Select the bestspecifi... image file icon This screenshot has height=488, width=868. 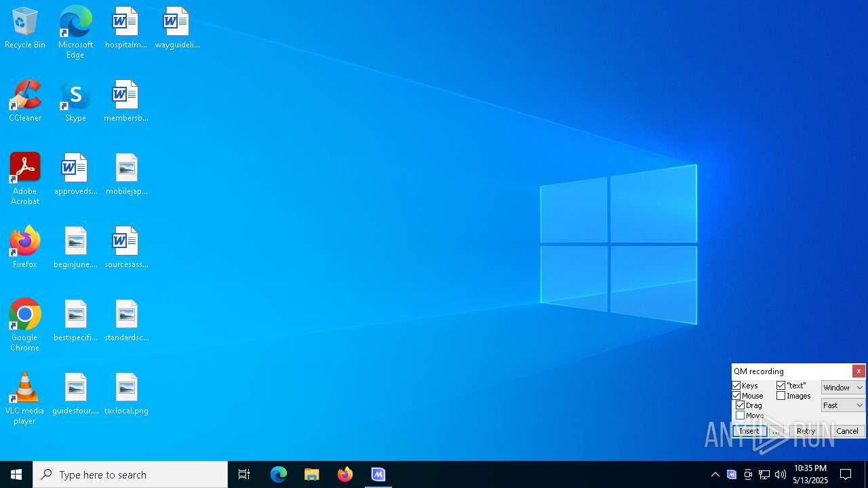click(x=75, y=321)
